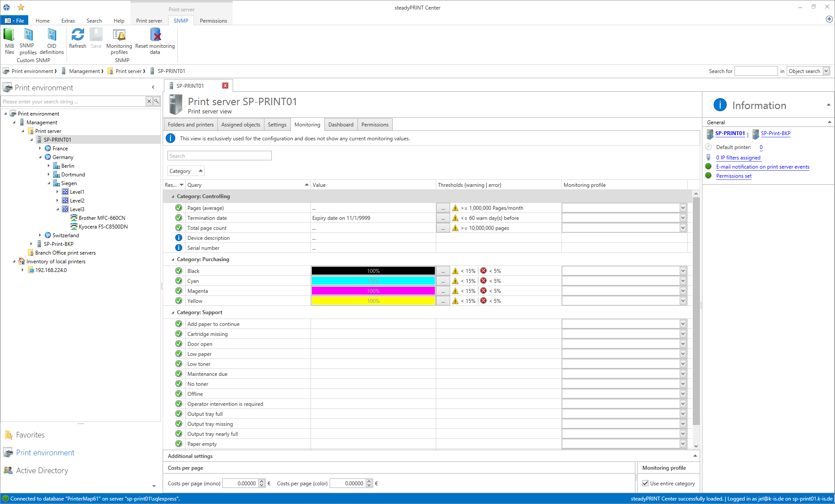Click scroll down arrow of monitoring list
835x504 pixels.
point(696,446)
